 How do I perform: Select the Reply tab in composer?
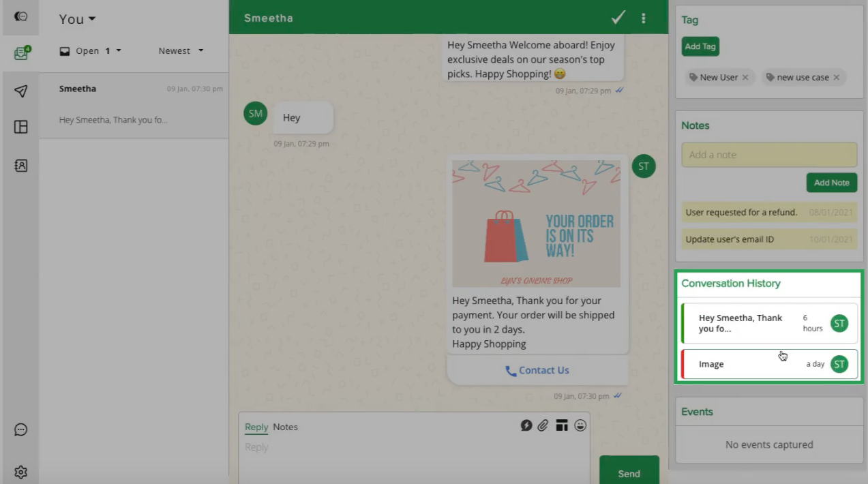click(x=256, y=427)
